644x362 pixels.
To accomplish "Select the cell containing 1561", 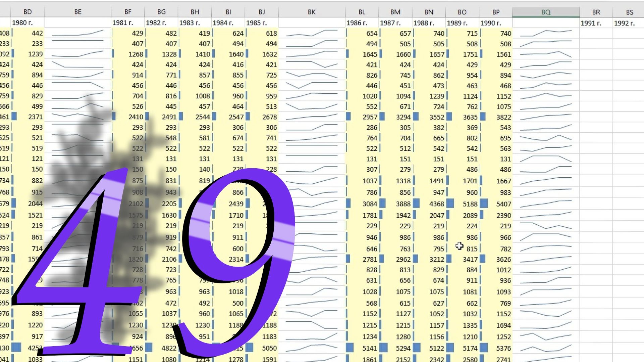I will point(496,54).
